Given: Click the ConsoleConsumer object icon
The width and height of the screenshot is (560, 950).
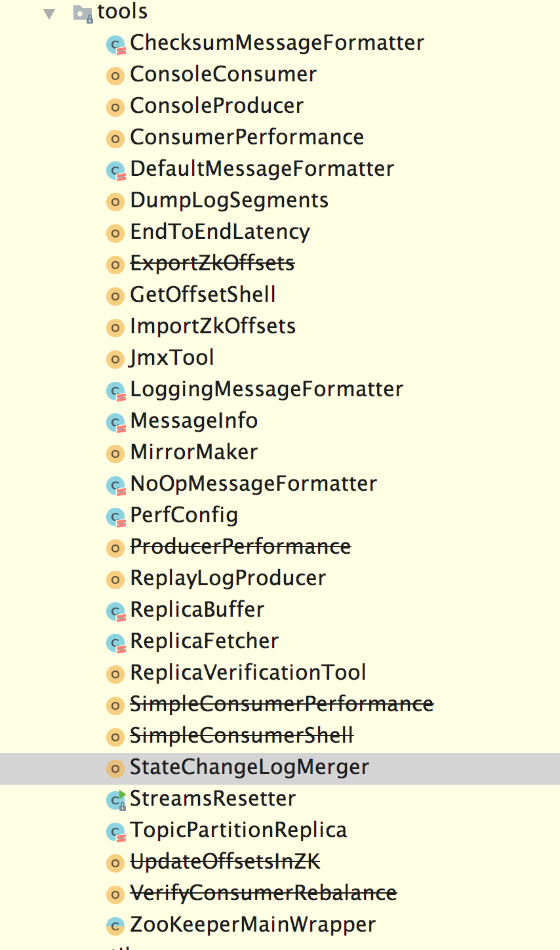Looking at the screenshot, I should (x=115, y=76).
